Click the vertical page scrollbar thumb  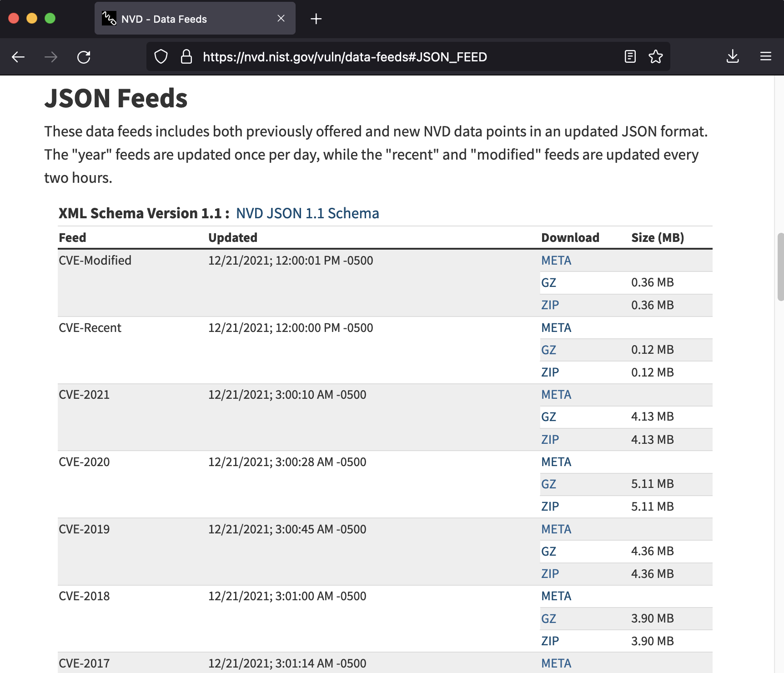click(780, 267)
